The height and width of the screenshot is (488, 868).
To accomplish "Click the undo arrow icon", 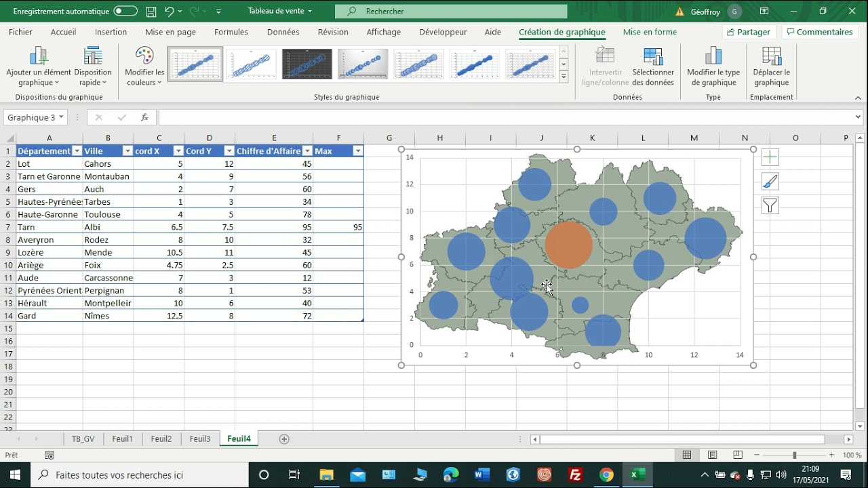I will click(x=170, y=12).
